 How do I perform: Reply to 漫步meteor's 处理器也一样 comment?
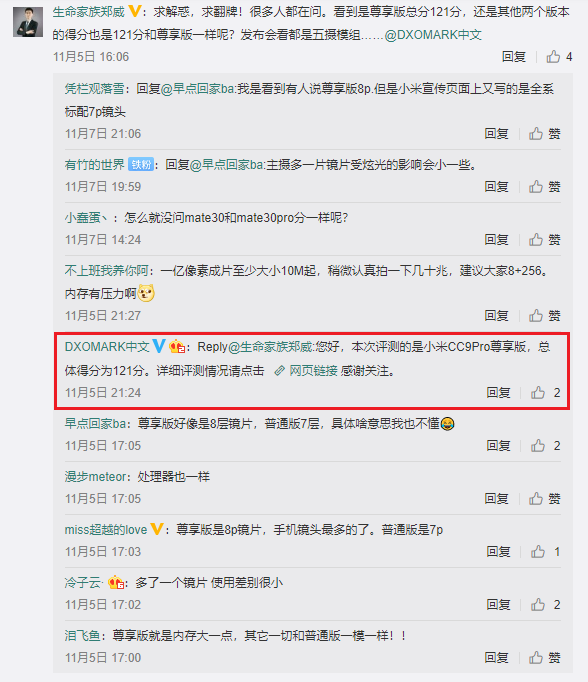[497, 499]
